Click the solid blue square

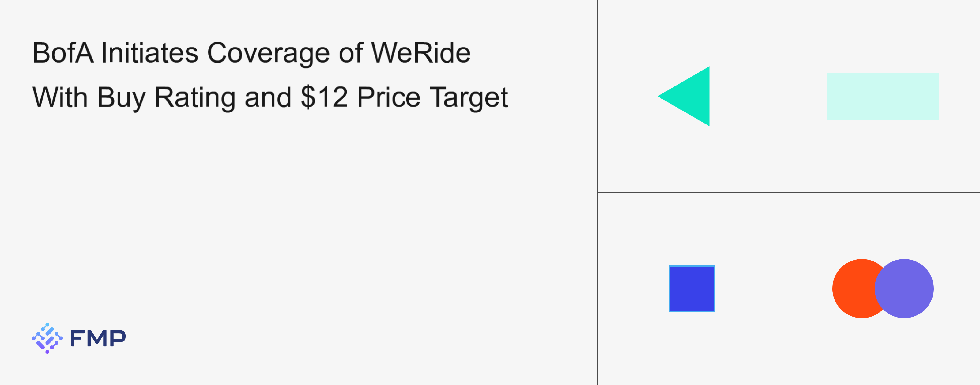pos(692,289)
